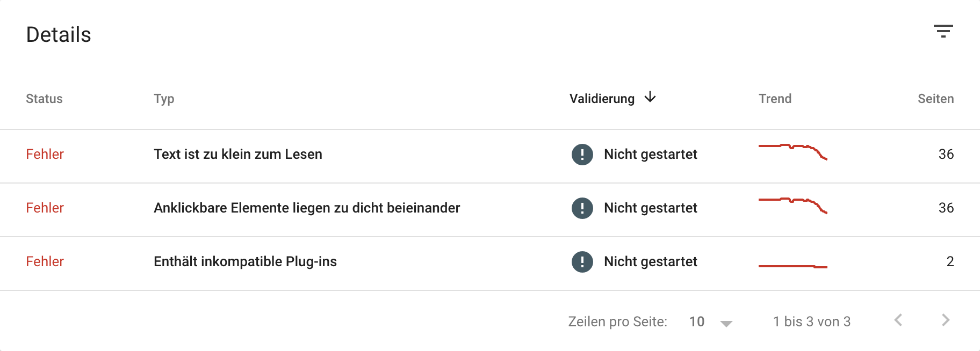This screenshot has width=980, height=351.
Task: Sort by the Typ column header
Action: pyautogui.click(x=164, y=99)
